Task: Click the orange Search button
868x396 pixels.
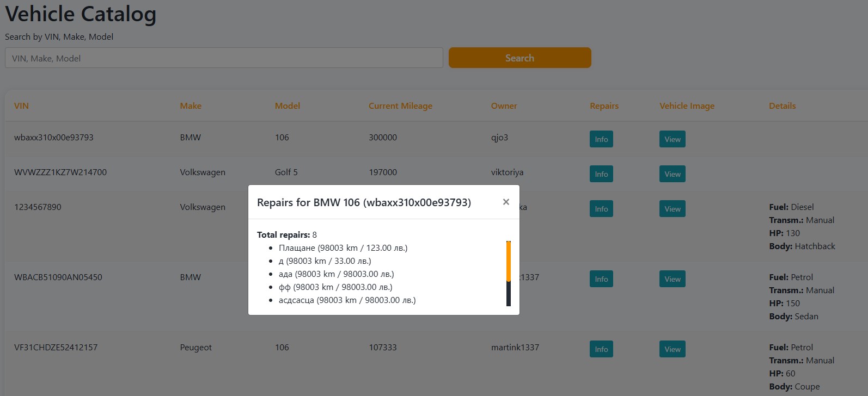Action: click(x=519, y=58)
